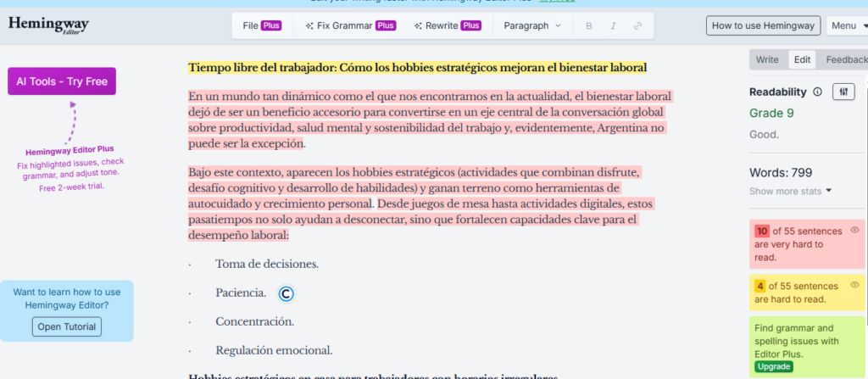This screenshot has width=868, height=379.
Task: Switch to the Feedback tab
Action: point(847,60)
